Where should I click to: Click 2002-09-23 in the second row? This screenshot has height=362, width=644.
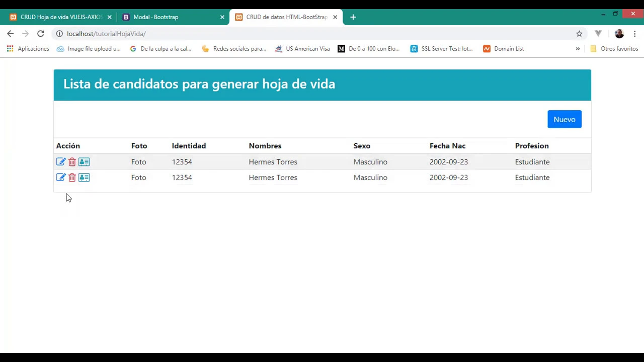[x=449, y=177]
